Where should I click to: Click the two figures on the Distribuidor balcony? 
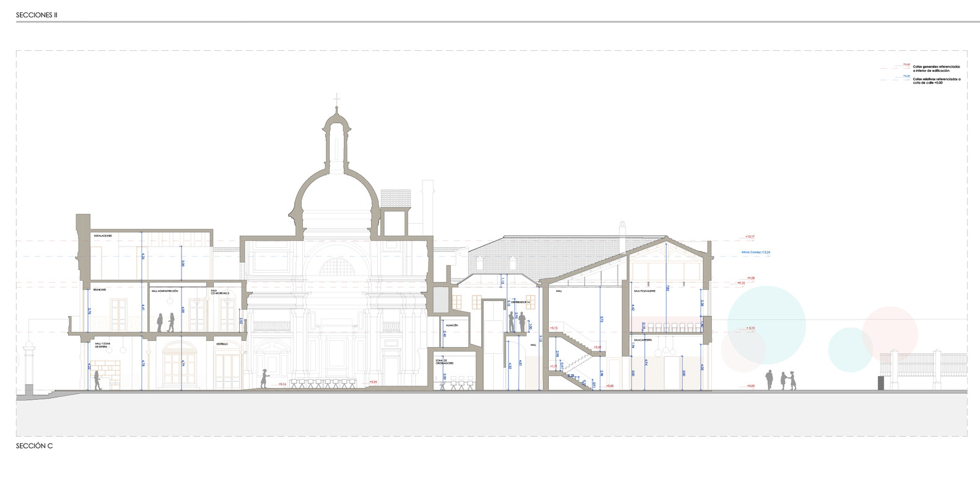(x=517, y=322)
